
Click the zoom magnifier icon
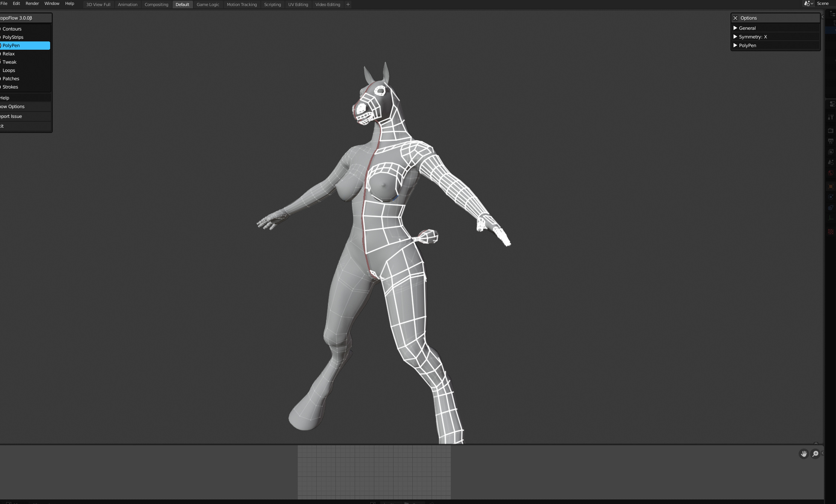click(815, 454)
